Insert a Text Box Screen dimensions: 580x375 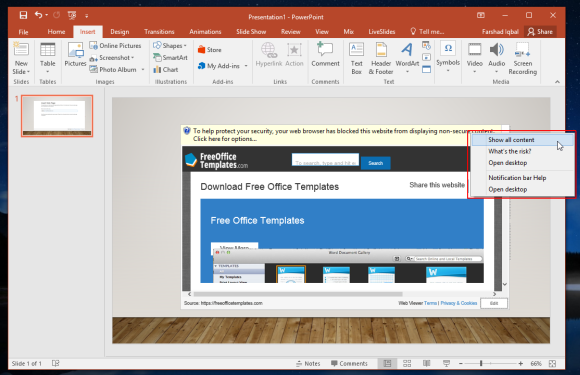[x=356, y=58]
